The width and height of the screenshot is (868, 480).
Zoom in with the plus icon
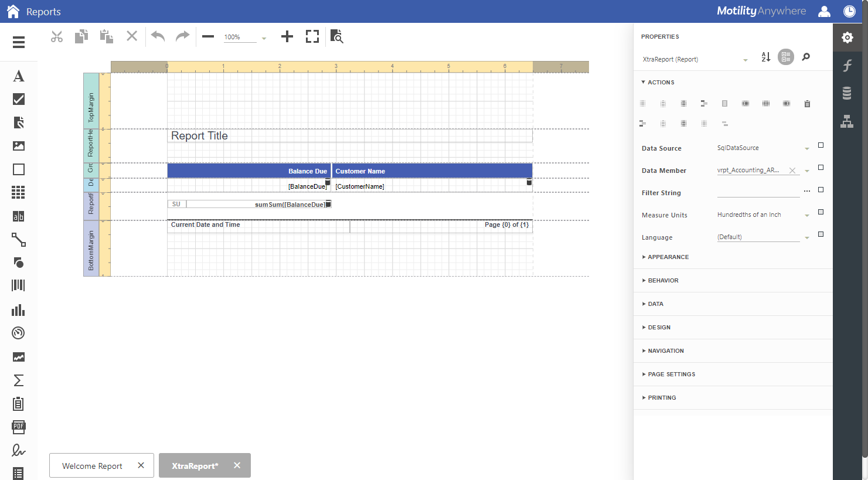point(287,36)
